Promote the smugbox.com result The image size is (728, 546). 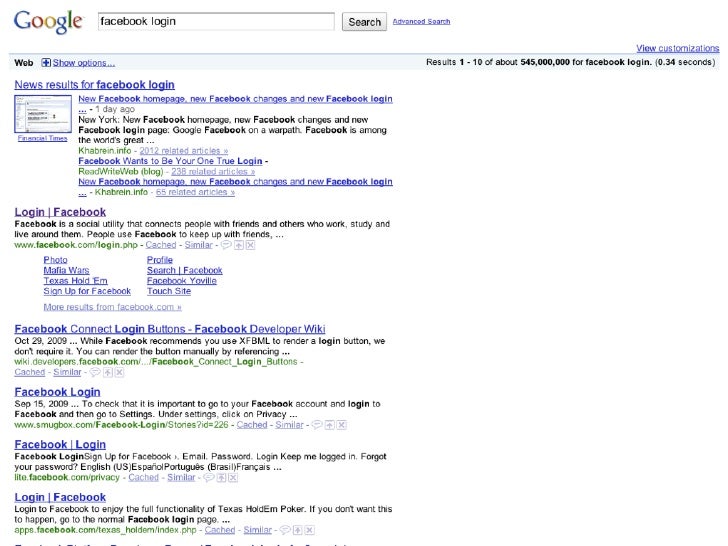[330, 425]
